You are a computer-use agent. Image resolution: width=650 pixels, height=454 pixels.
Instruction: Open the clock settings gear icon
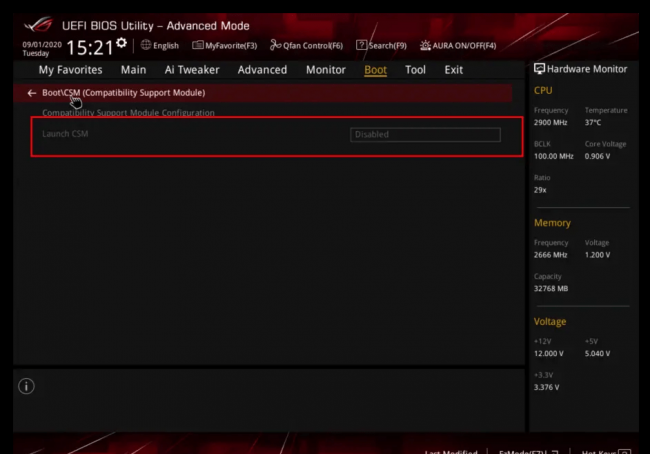(121, 43)
